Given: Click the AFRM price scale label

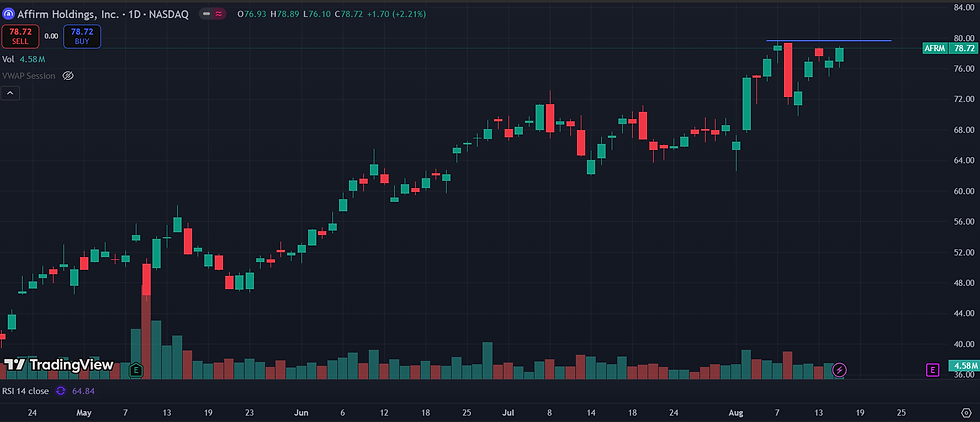Looking at the screenshot, I should coord(933,48).
